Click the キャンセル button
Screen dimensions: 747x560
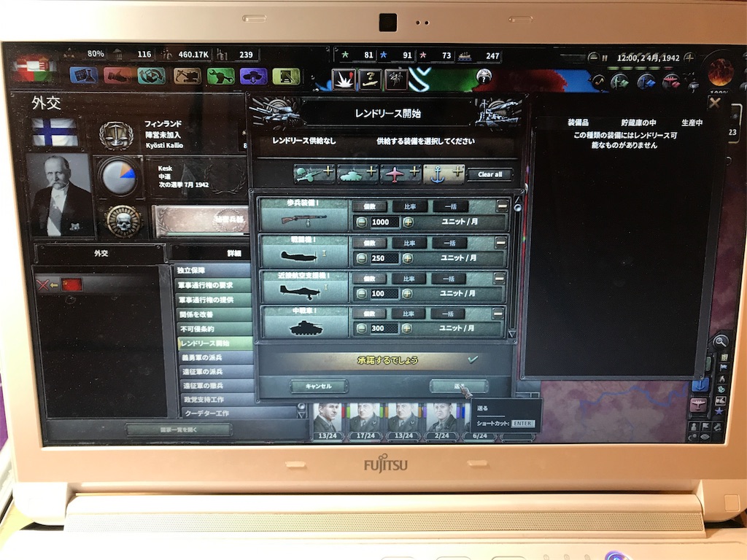point(319,386)
